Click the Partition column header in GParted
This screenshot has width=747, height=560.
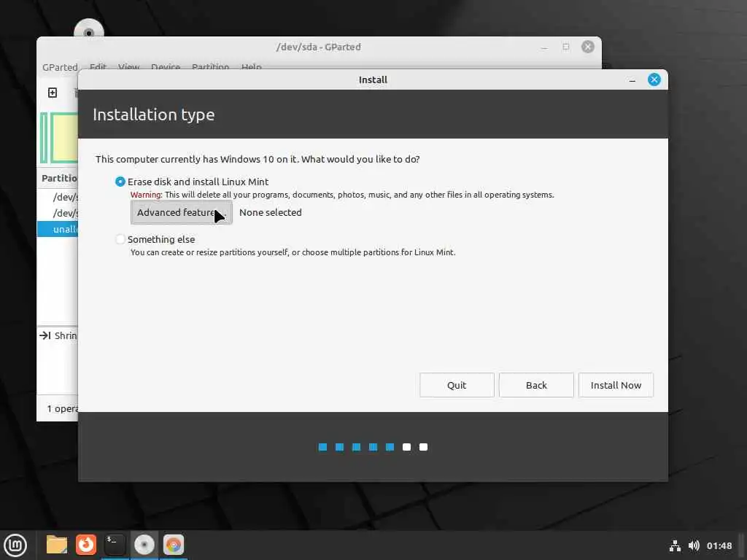tap(59, 178)
